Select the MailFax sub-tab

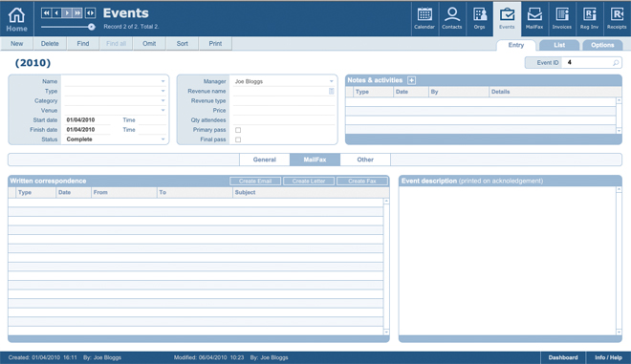(315, 160)
